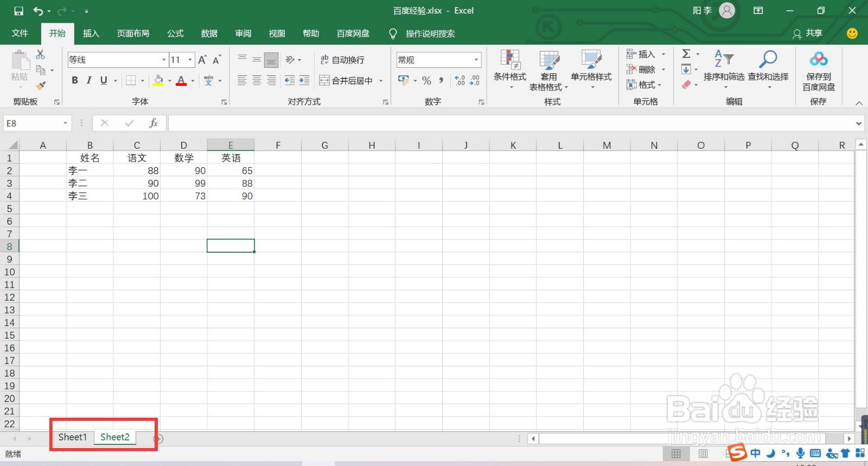Open the fill color bucket
This screenshot has width=868, height=466.
point(158,81)
